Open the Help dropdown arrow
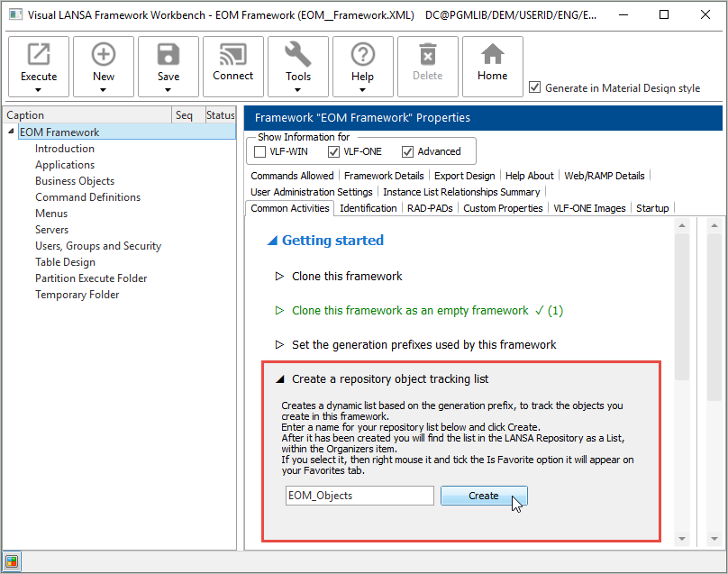Image resolution: width=728 pixels, height=574 pixels. tap(362, 89)
